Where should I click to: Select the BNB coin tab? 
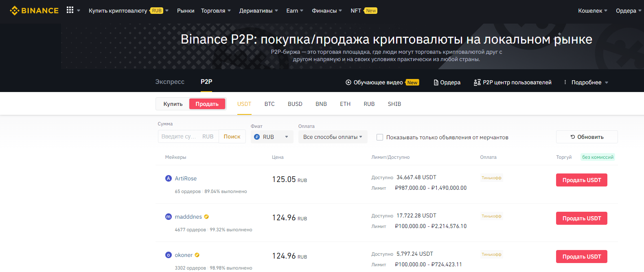[x=321, y=104]
